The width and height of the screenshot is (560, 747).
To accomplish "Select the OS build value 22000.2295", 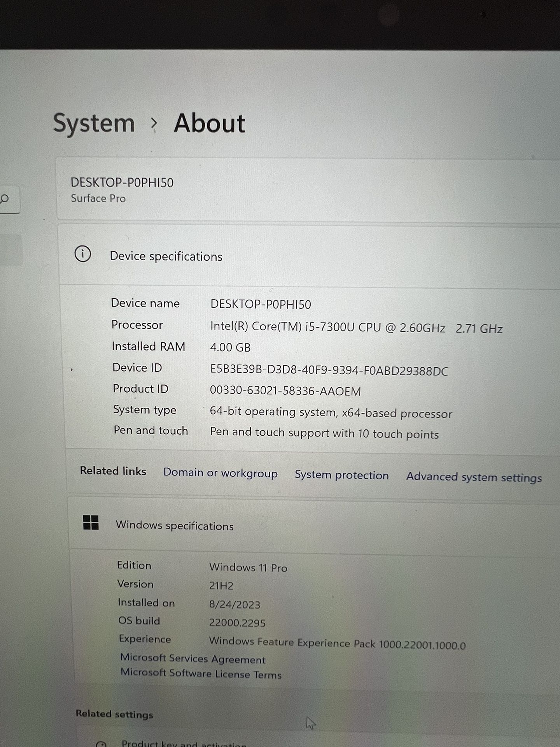I will point(237,622).
